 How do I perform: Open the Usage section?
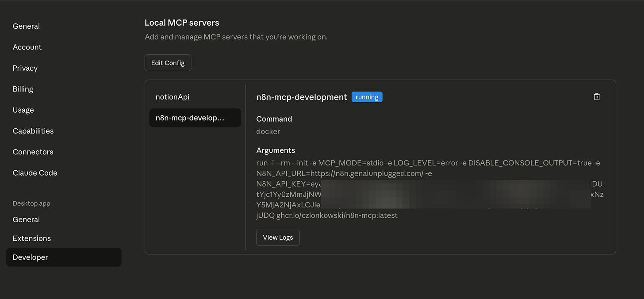point(23,110)
